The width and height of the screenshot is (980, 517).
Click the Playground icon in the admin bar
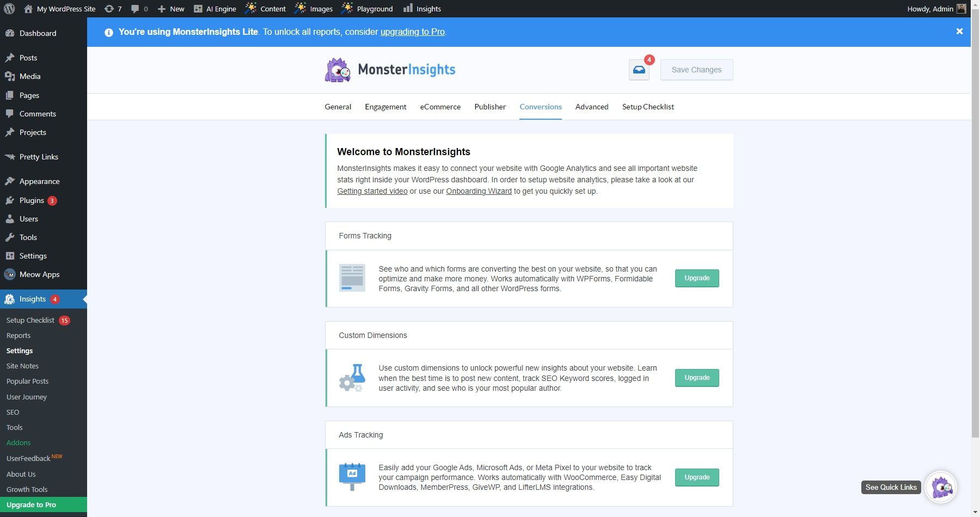(346, 8)
